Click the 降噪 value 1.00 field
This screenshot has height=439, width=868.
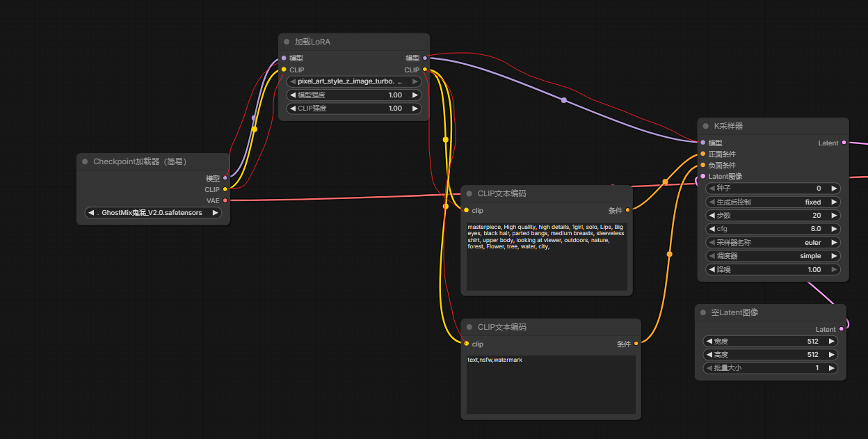tap(814, 270)
